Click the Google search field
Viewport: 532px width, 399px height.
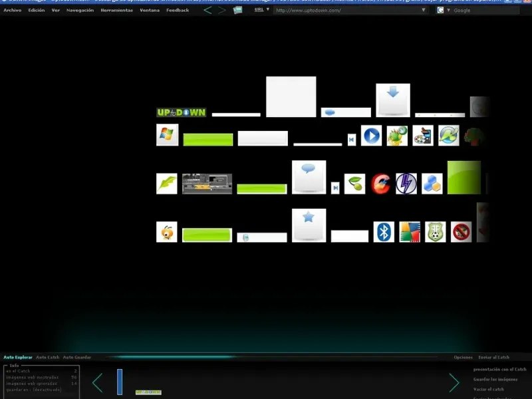pyautogui.click(x=485, y=11)
